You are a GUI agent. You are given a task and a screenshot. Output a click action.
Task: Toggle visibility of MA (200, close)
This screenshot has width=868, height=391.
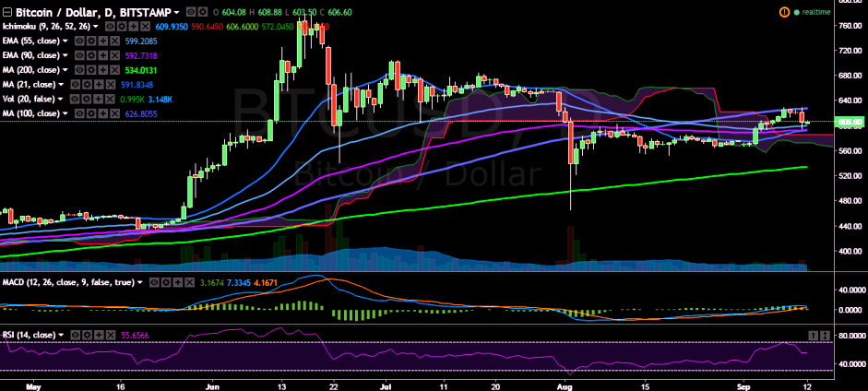(79, 70)
